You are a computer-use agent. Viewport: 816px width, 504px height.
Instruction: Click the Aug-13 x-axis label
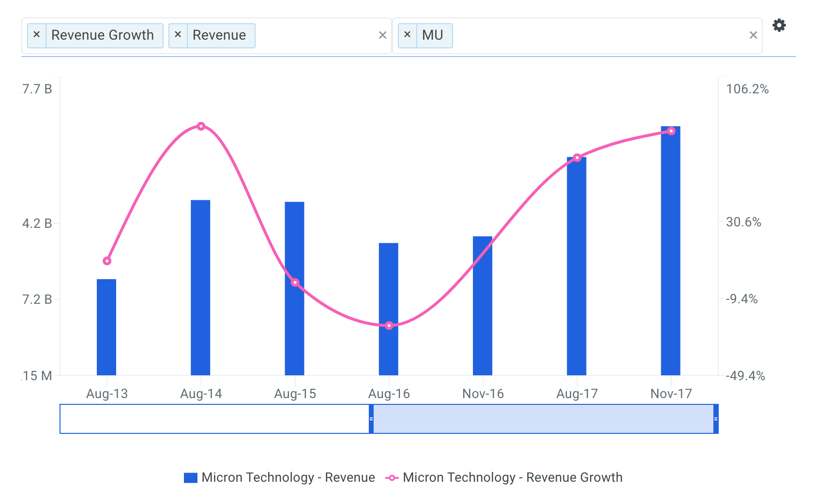[x=107, y=394]
